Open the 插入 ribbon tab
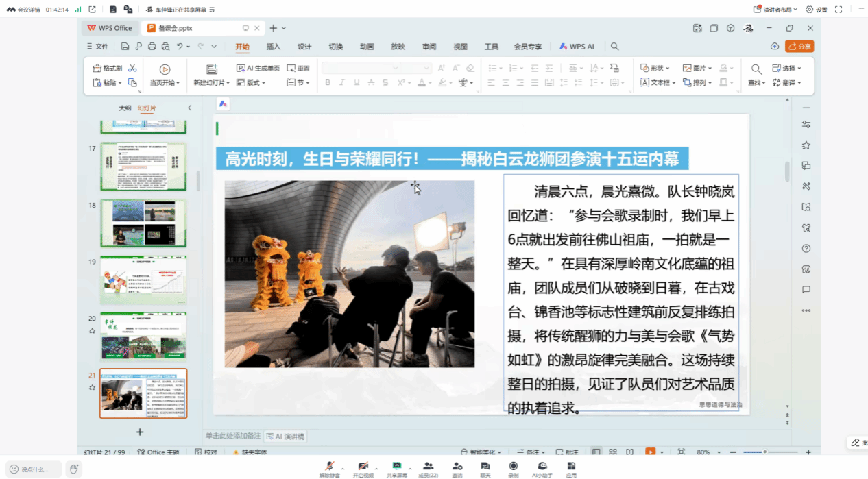The image size is (868, 479). pyautogui.click(x=274, y=47)
